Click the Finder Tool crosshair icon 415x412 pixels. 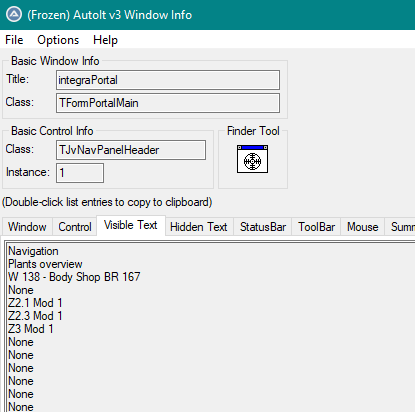pyautogui.click(x=252, y=159)
